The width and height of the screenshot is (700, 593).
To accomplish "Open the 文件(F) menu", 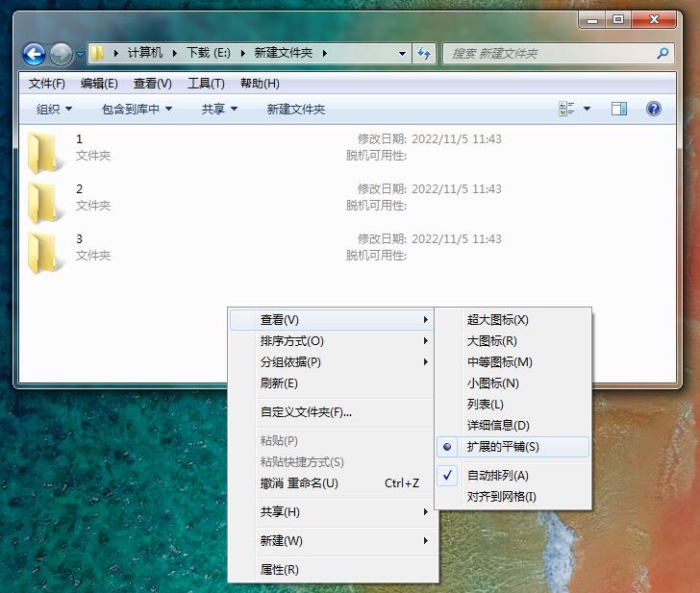I will click(x=47, y=84).
